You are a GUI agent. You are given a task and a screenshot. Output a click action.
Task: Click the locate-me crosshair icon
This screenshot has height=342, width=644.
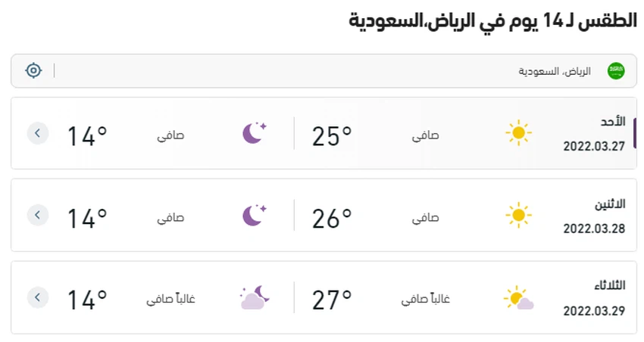tap(33, 70)
